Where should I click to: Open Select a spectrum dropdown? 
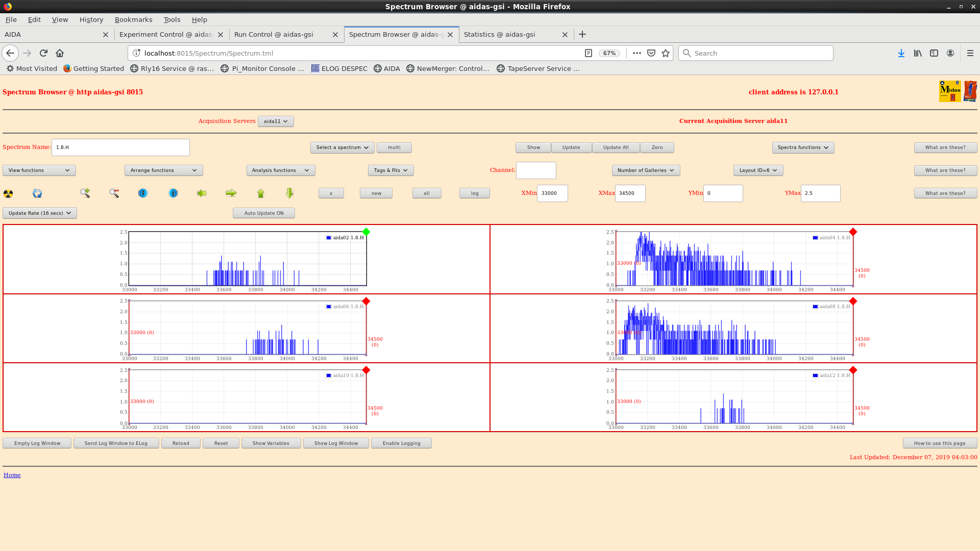pos(342,147)
